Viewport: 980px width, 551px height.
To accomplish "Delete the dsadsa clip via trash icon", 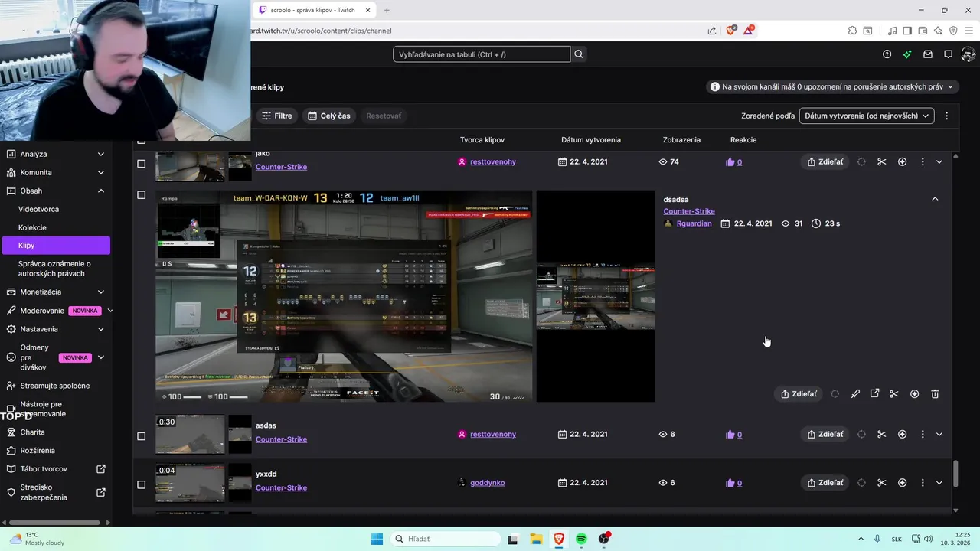I will [x=935, y=394].
